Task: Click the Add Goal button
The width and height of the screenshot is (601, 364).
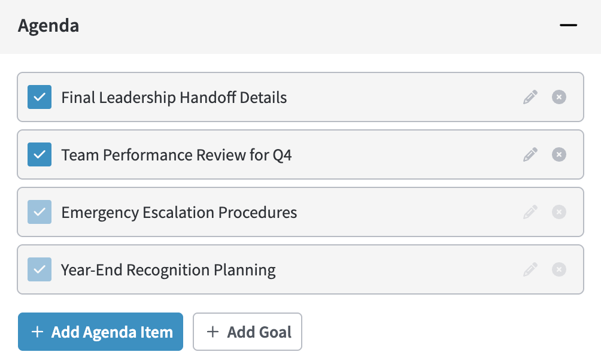Action: click(x=247, y=332)
